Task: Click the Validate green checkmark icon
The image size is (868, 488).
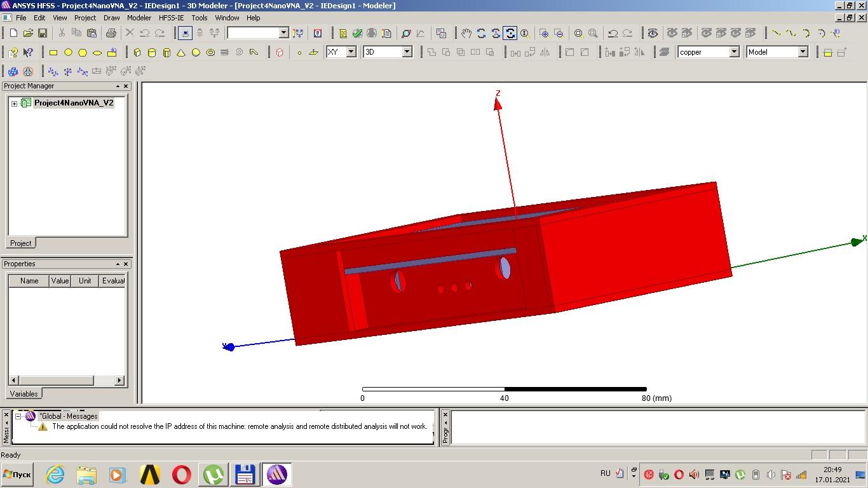Action: tap(357, 33)
